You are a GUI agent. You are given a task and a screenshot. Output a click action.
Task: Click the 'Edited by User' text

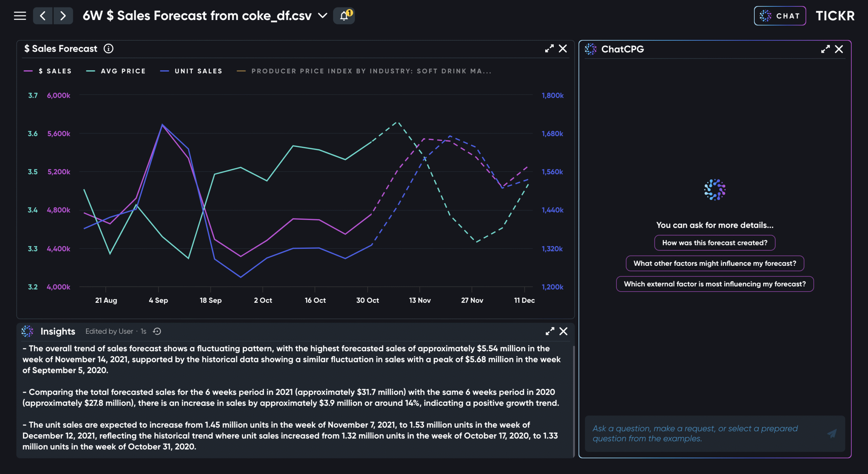click(109, 332)
